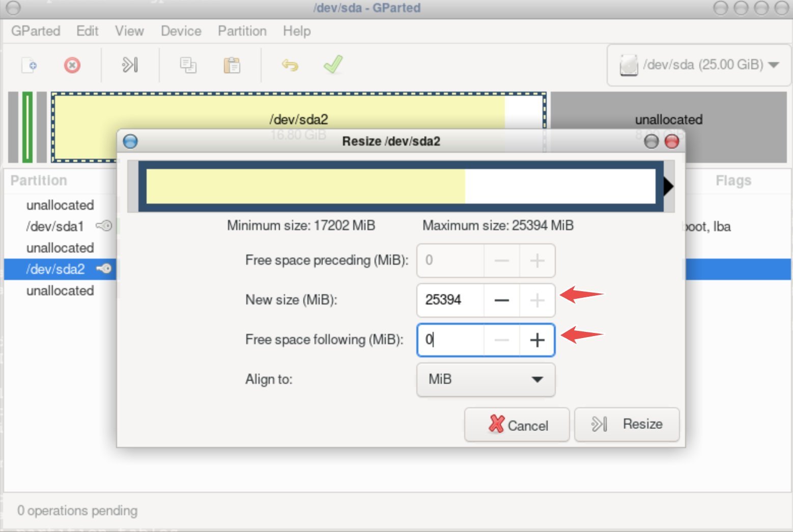Click the Partition column header

pos(39,181)
